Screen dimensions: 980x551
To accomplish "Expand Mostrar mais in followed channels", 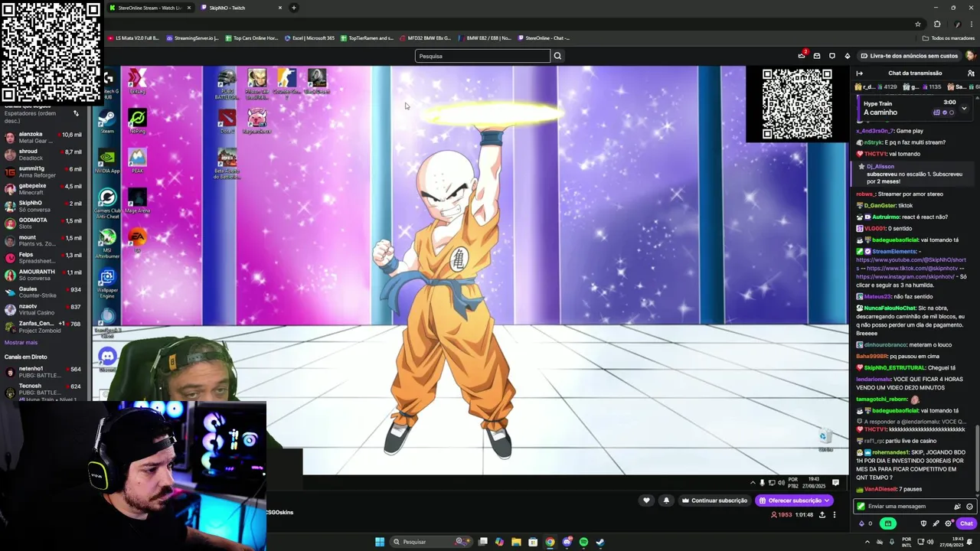I will pos(21,343).
